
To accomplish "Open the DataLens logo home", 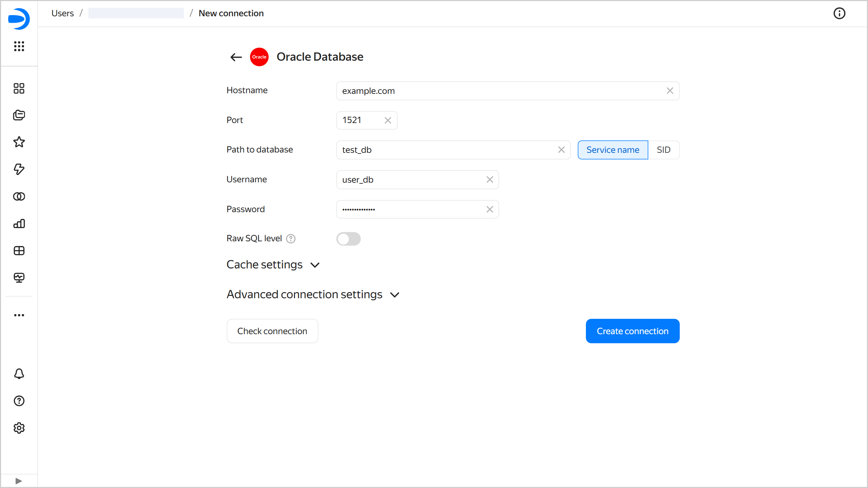I will (19, 19).
